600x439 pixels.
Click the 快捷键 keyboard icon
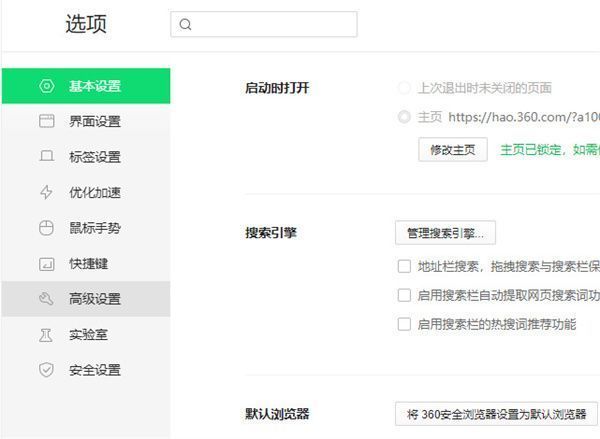pyautogui.click(x=46, y=264)
